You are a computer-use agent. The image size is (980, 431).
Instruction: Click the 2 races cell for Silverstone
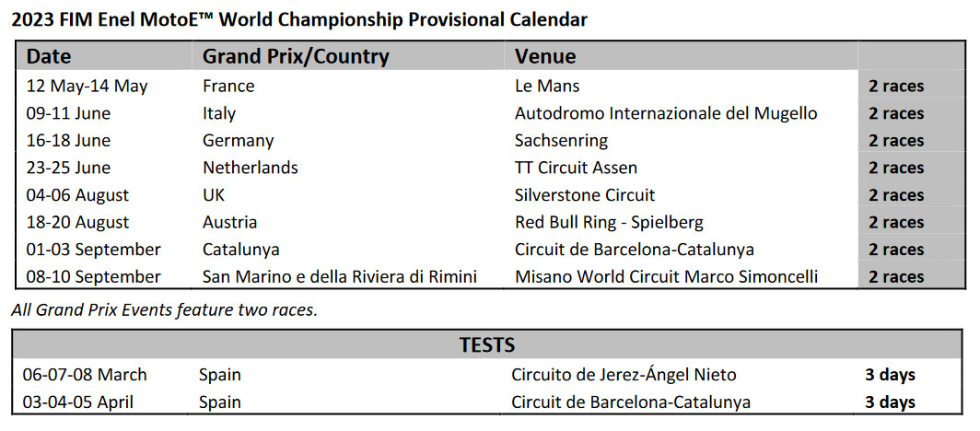[x=895, y=195]
